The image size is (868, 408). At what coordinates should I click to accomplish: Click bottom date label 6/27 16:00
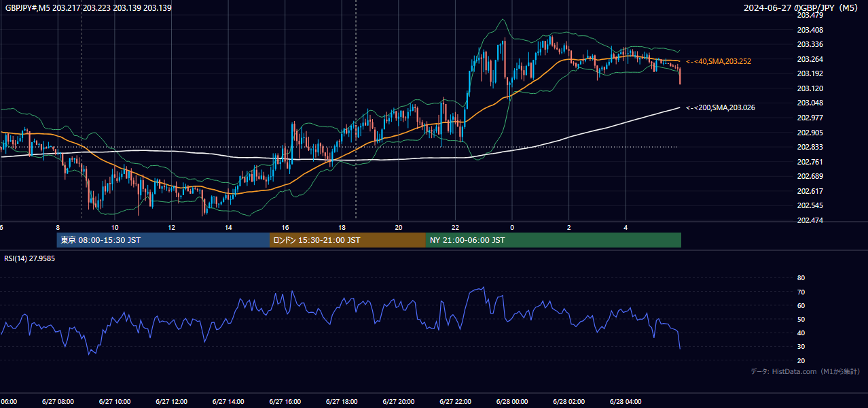point(285,402)
